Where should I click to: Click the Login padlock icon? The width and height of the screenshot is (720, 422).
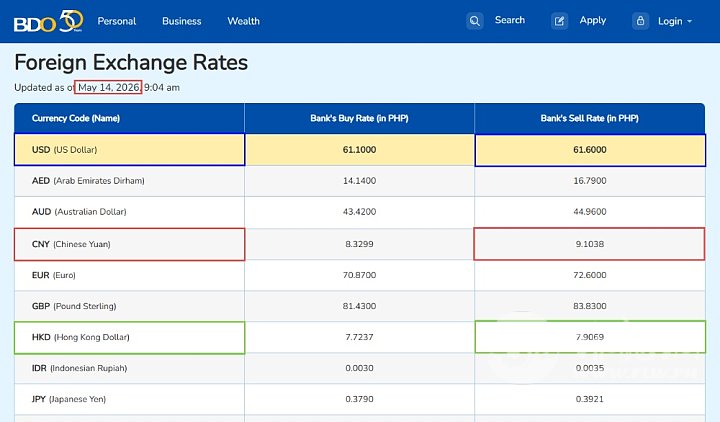click(640, 21)
